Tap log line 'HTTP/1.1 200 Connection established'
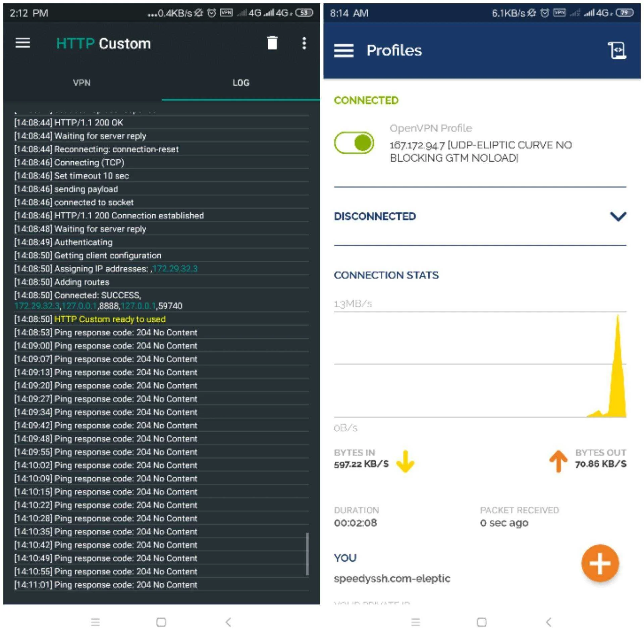The width and height of the screenshot is (644, 644). [x=109, y=216]
